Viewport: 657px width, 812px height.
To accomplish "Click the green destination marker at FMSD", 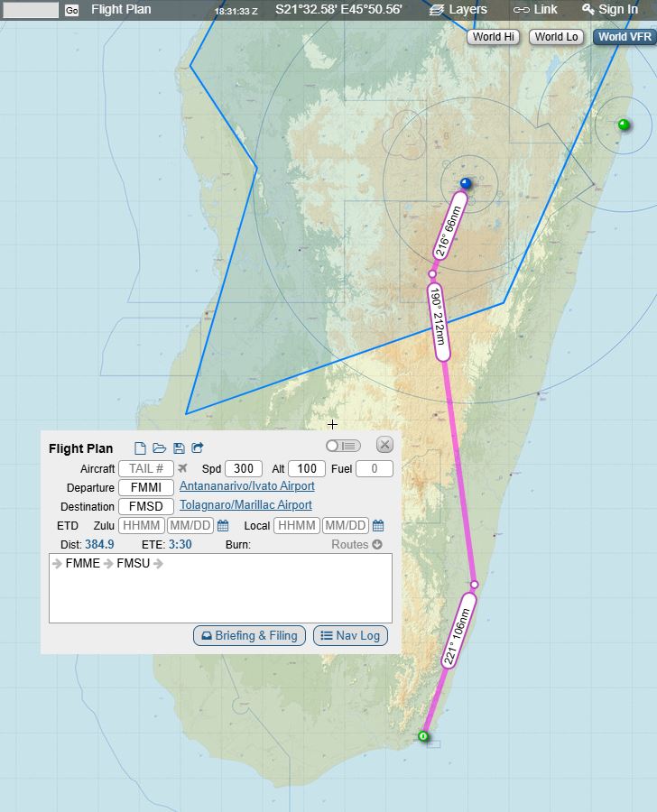I will pos(424,737).
